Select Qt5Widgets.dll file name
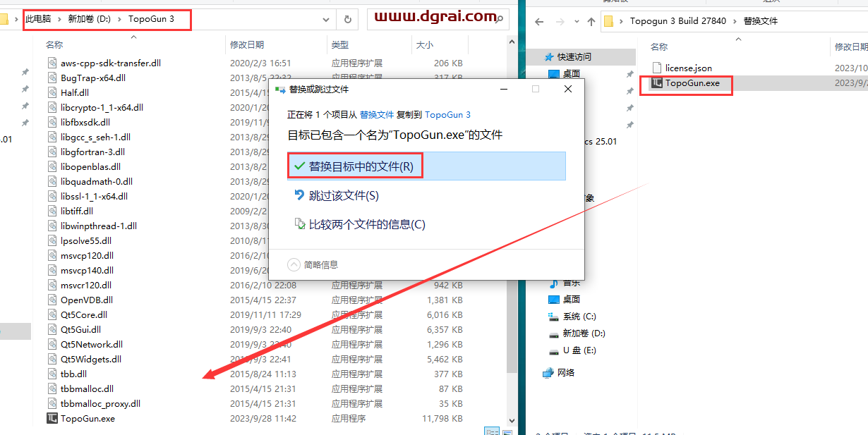This screenshot has width=868, height=435. pos(91,359)
